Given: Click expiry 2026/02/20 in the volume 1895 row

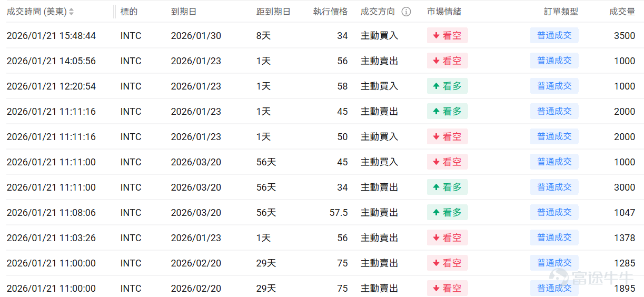Looking at the screenshot, I should pos(196,289).
